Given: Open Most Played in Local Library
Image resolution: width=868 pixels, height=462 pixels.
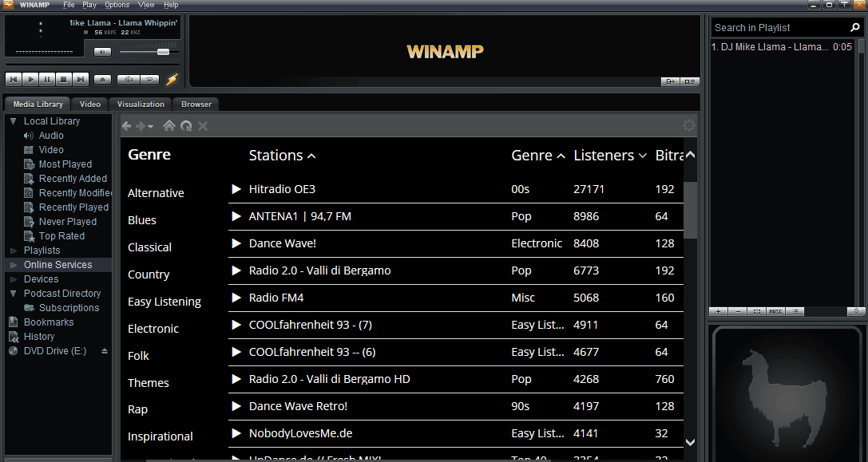Looking at the screenshot, I should tap(65, 164).
